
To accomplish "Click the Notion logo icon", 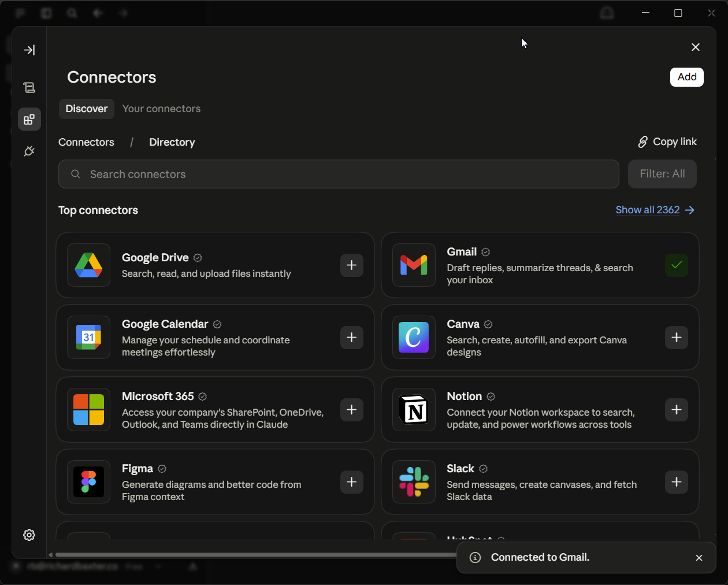I will coord(414,410).
